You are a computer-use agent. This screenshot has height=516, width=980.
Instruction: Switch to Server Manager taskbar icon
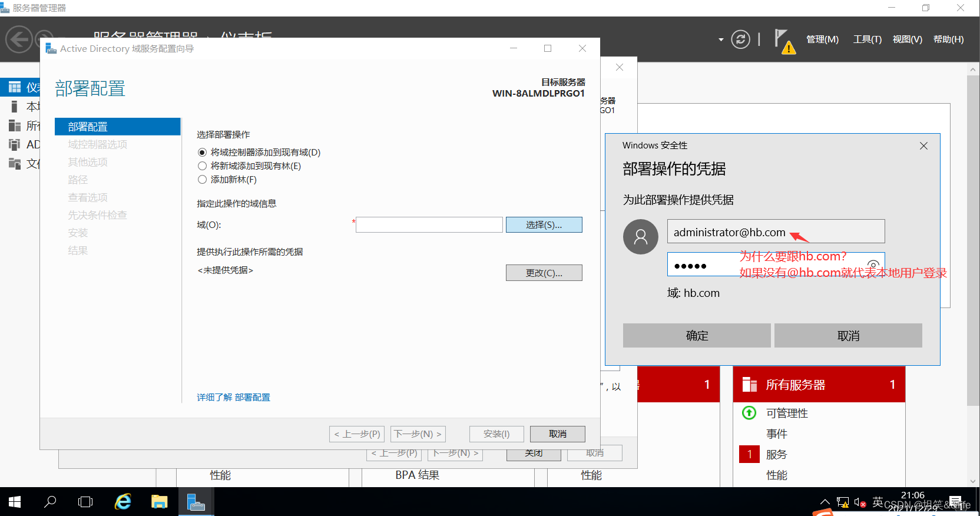(196, 502)
